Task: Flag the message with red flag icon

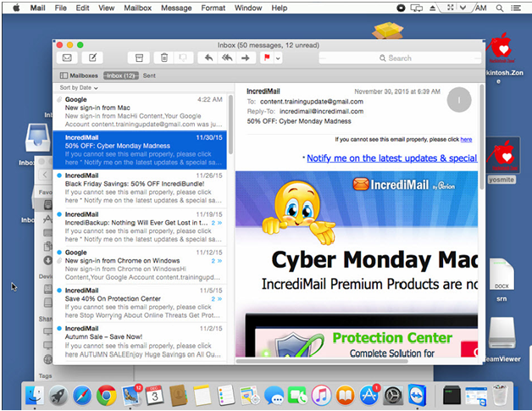Action: coord(267,58)
